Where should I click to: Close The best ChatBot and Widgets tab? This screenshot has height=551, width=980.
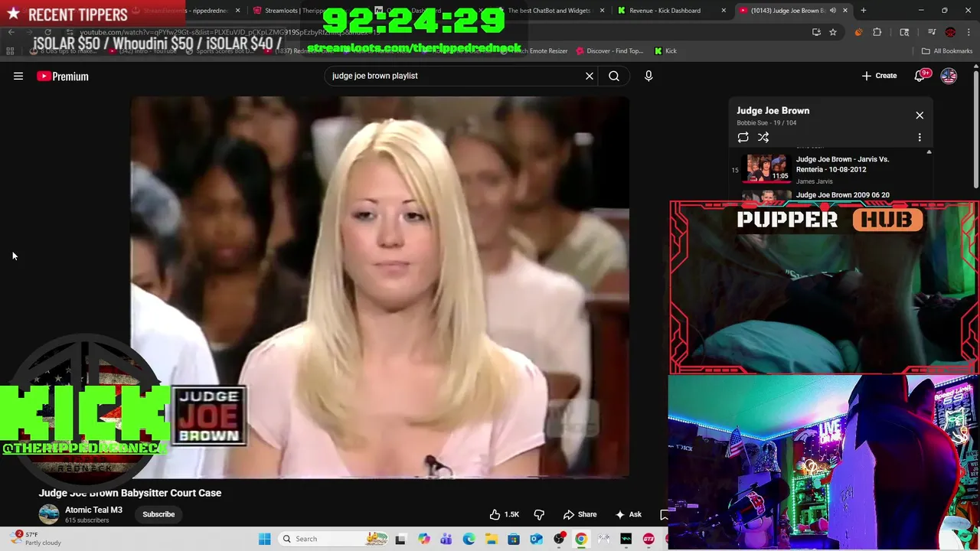tap(602, 11)
